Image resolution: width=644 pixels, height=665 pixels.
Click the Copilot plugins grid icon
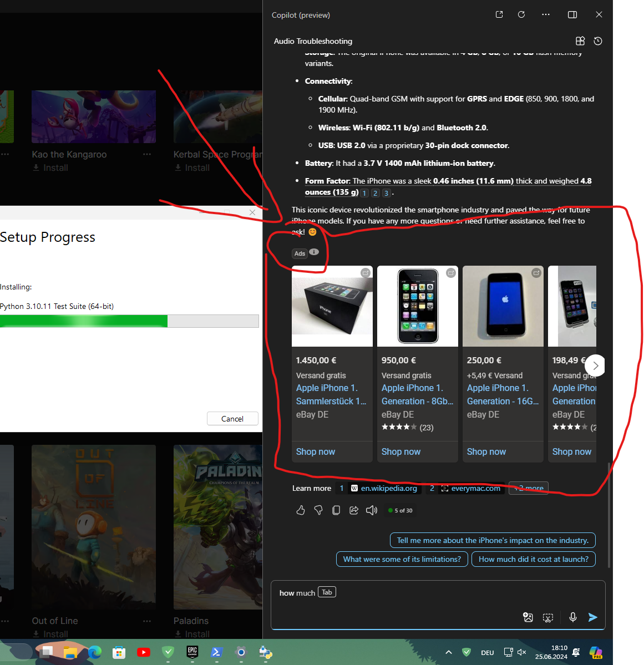pos(580,40)
